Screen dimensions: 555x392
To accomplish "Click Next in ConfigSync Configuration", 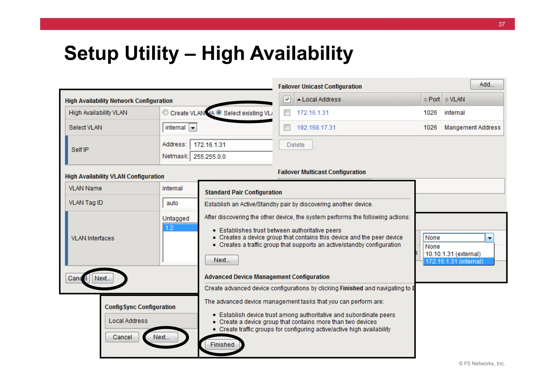I will (161, 337).
